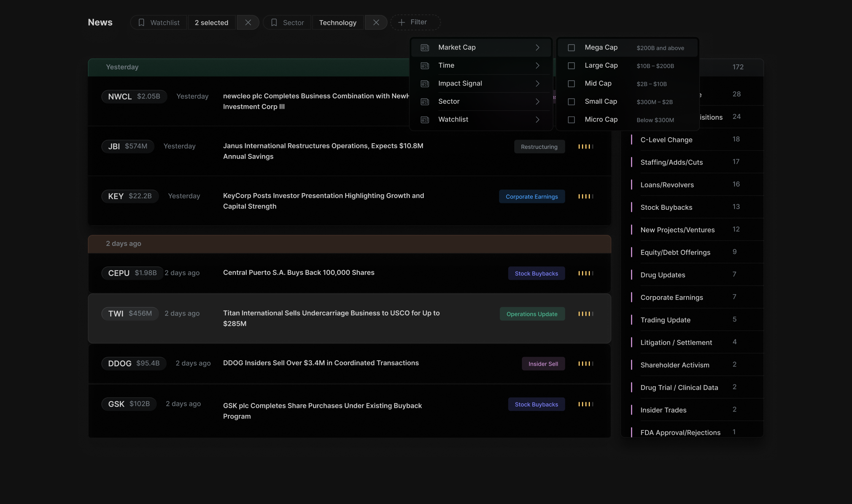Expand the Sector submenu chevron
This screenshot has height=504, width=852.
pyautogui.click(x=537, y=101)
